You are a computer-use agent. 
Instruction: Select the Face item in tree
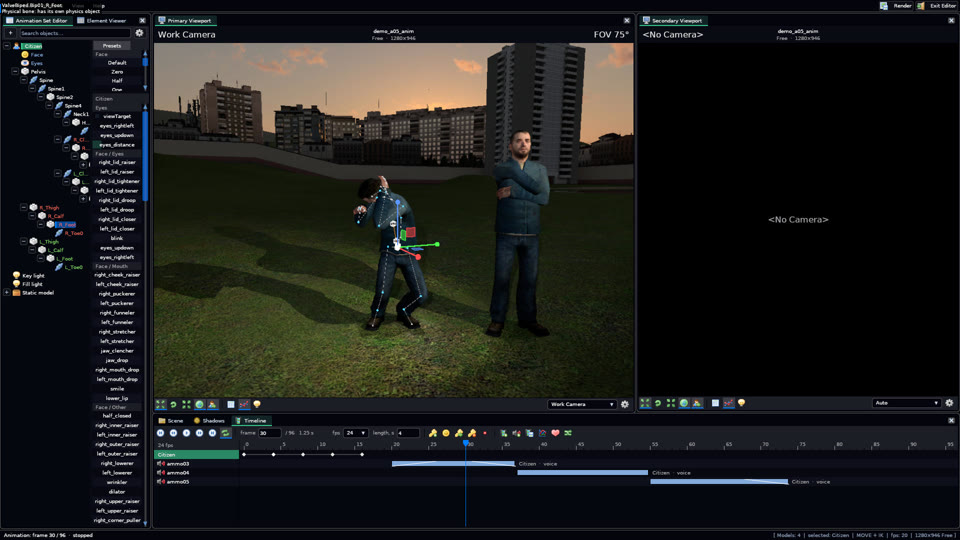pos(37,54)
